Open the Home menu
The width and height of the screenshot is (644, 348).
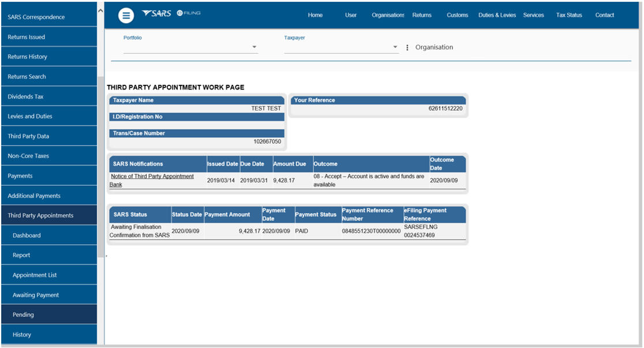point(315,16)
